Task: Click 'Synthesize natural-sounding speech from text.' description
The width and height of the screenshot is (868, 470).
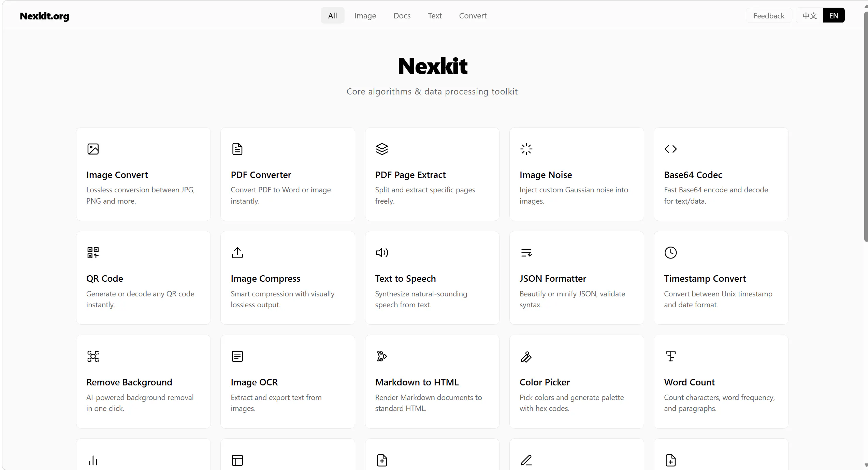Action: tap(421, 299)
